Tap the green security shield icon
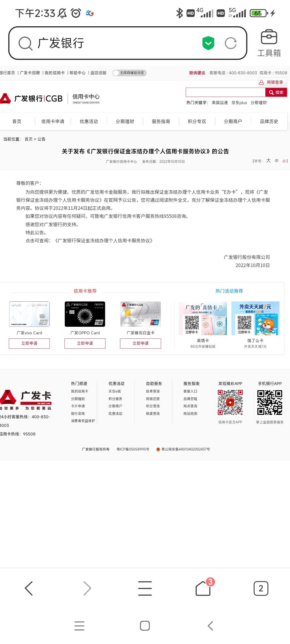Viewport: 290px width, 644px height. coord(208,43)
